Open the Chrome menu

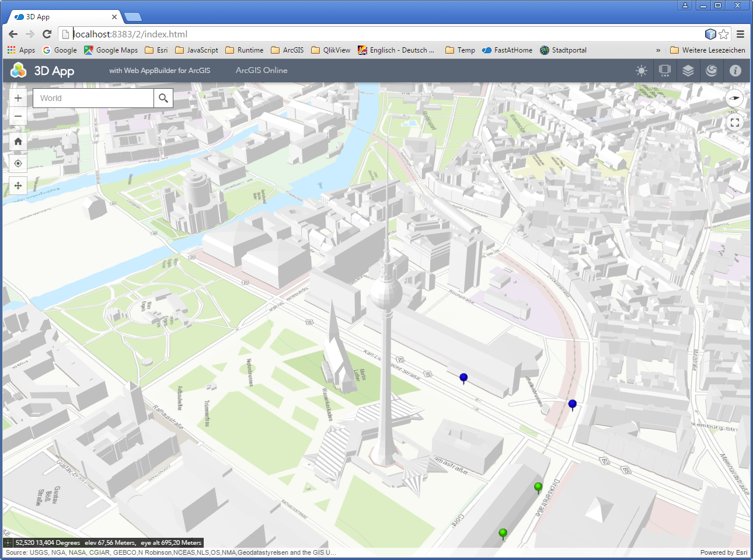pyautogui.click(x=740, y=34)
